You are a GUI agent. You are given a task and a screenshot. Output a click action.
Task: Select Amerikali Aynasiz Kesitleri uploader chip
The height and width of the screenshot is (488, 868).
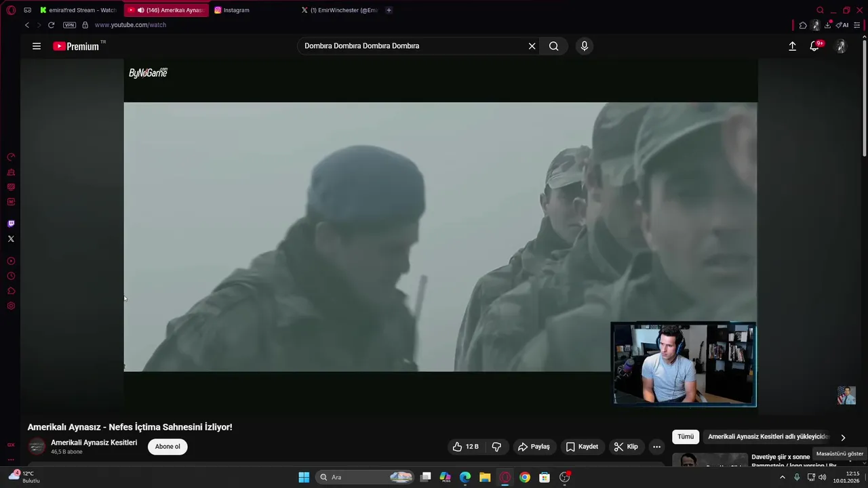click(768, 437)
